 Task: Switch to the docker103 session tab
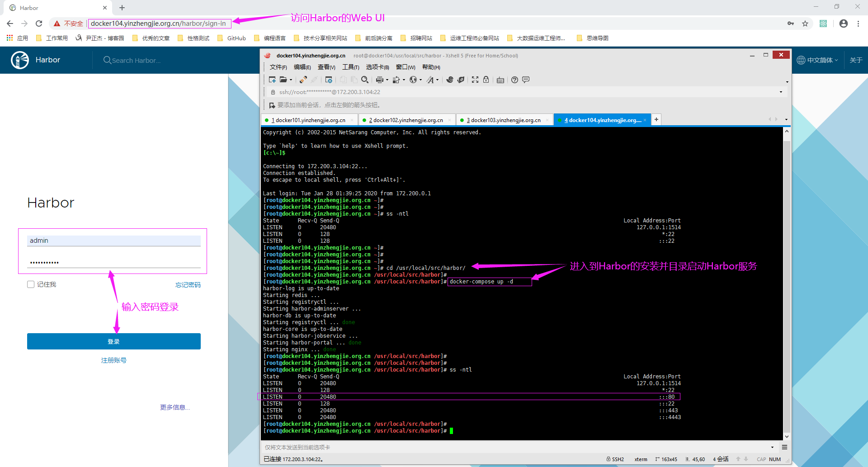click(505, 120)
